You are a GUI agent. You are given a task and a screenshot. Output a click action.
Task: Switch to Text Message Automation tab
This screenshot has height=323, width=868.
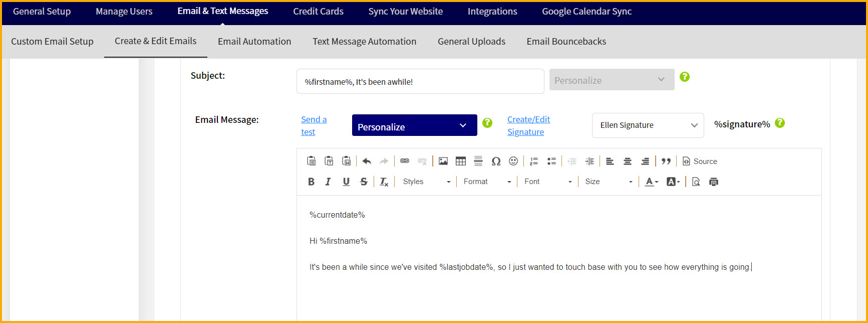[x=365, y=42]
